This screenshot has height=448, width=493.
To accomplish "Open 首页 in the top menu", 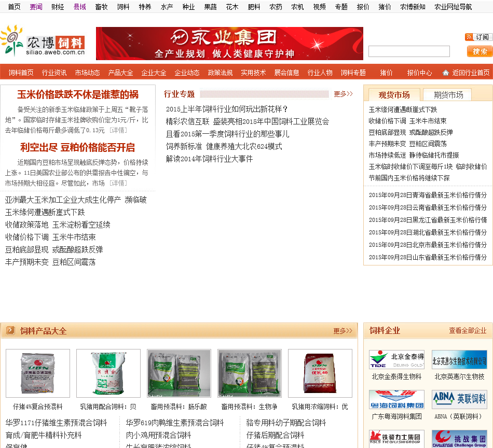I will point(14,7).
